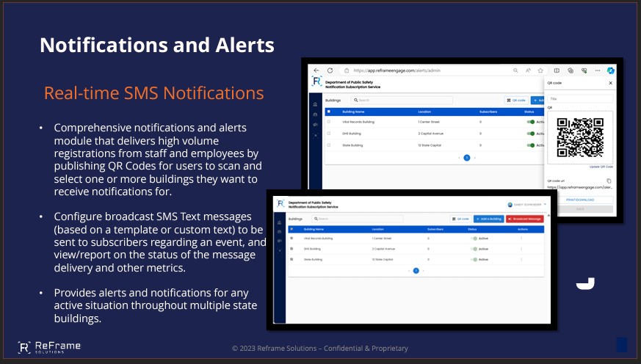The height and width of the screenshot is (364, 641).
Task: Go to previous page in upper screenshot pagination
Action: [x=459, y=158]
